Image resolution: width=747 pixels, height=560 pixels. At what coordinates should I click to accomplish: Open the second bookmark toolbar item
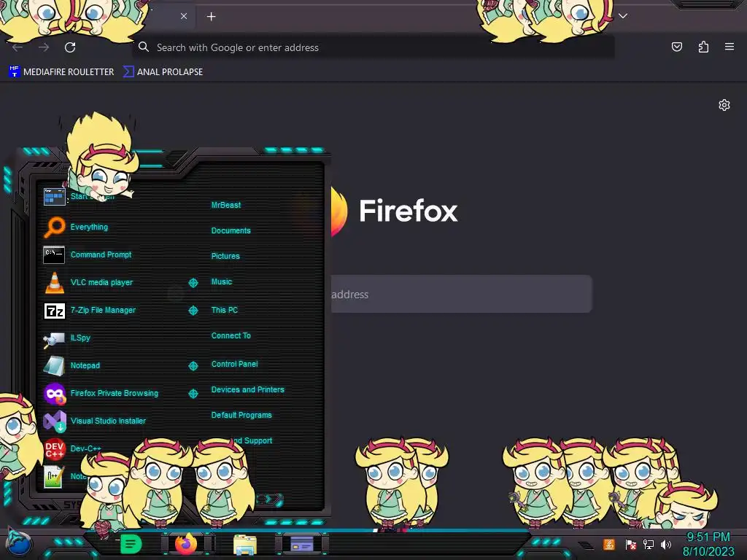point(163,72)
